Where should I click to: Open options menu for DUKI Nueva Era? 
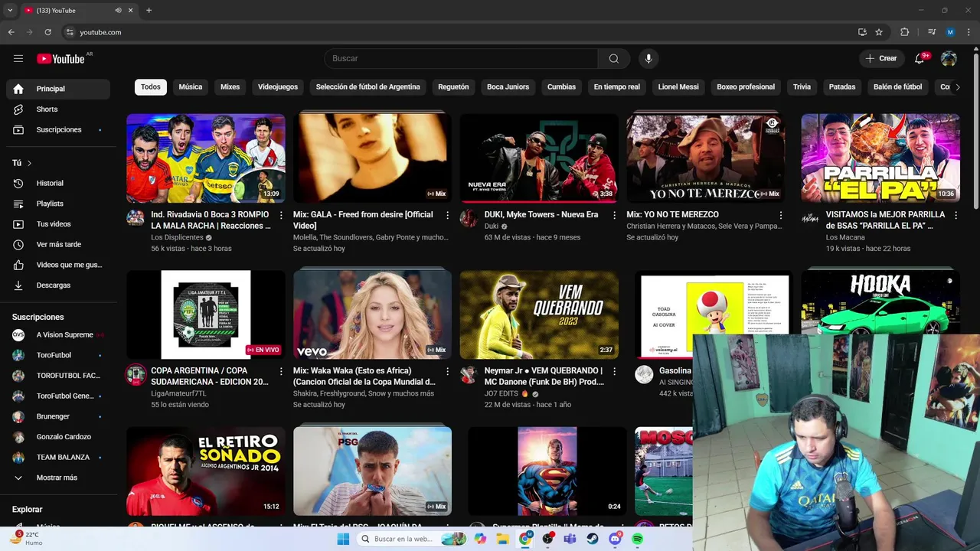[614, 216]
